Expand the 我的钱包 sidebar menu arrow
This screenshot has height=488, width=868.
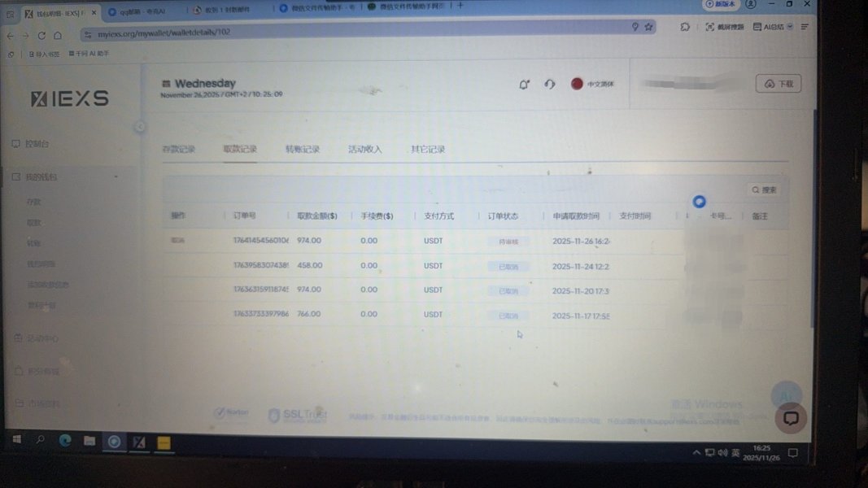[116, 177]
